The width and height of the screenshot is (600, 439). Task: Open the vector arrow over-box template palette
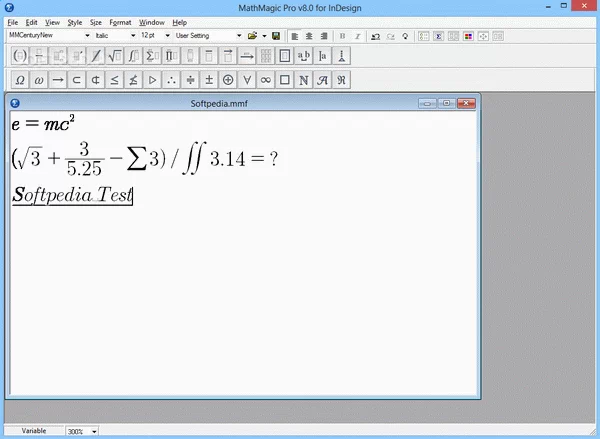point(228,56)
